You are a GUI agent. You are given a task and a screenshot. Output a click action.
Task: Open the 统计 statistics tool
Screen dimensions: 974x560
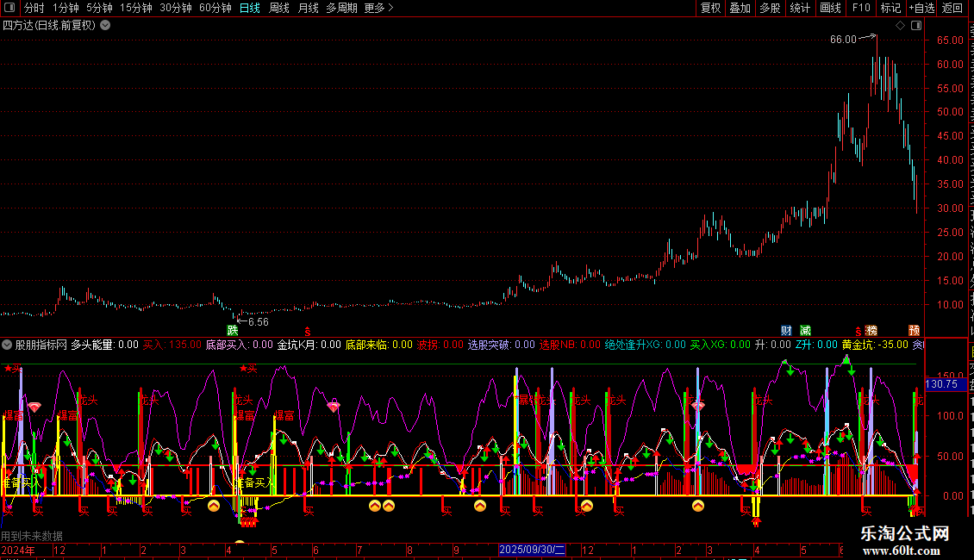pos(800,8)
